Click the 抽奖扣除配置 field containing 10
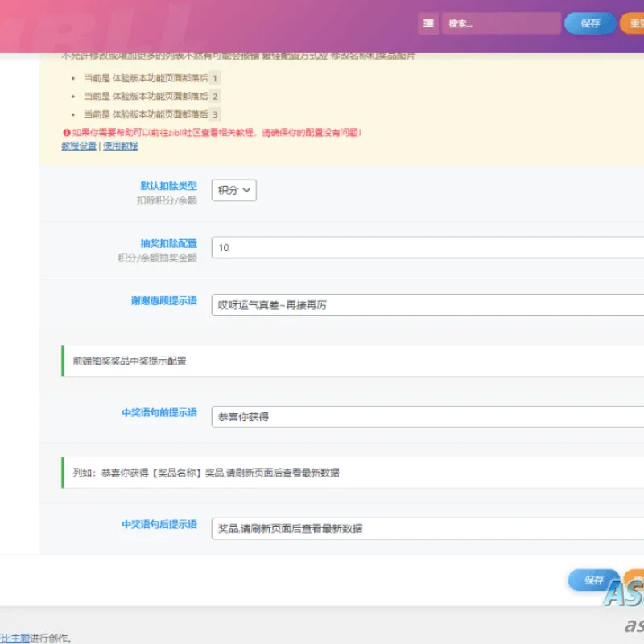 click(427, 248)
